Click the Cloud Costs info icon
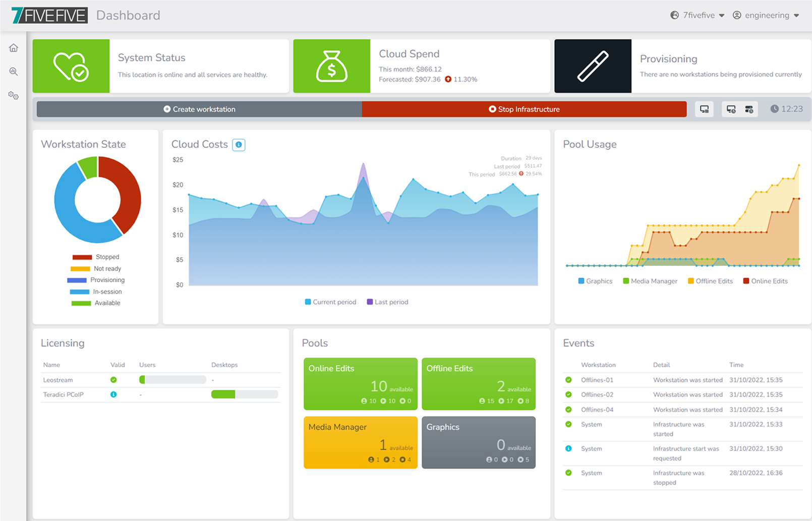Viewport: 812px width, 521px height. coord(239,145)
